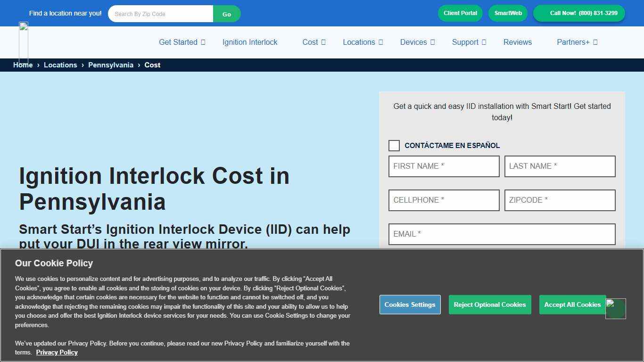644x362 pixels.
Task: Expand the Get Started dropdown
Action: coord(182,42)
